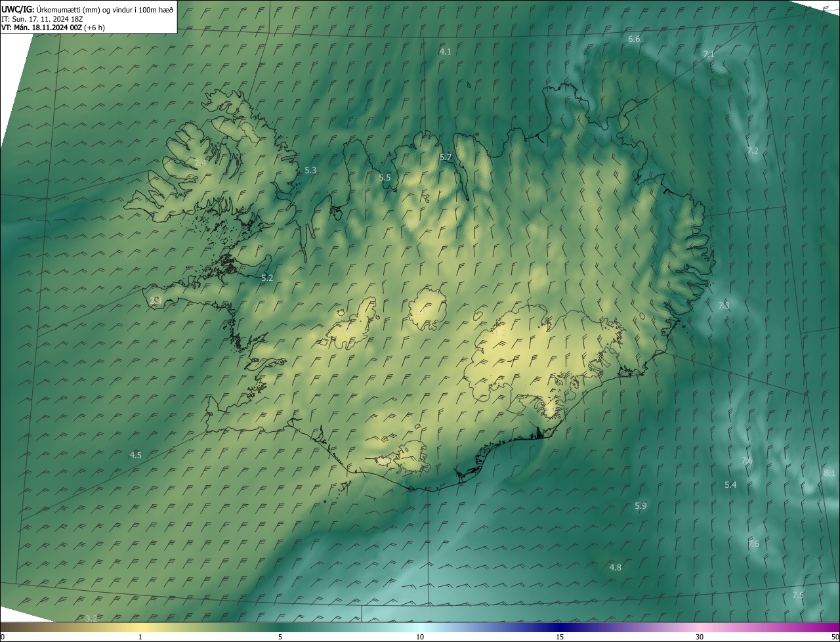Click the 5 tick on the color scale
This screenshot has height=642, width=840.
pos(280,637)
